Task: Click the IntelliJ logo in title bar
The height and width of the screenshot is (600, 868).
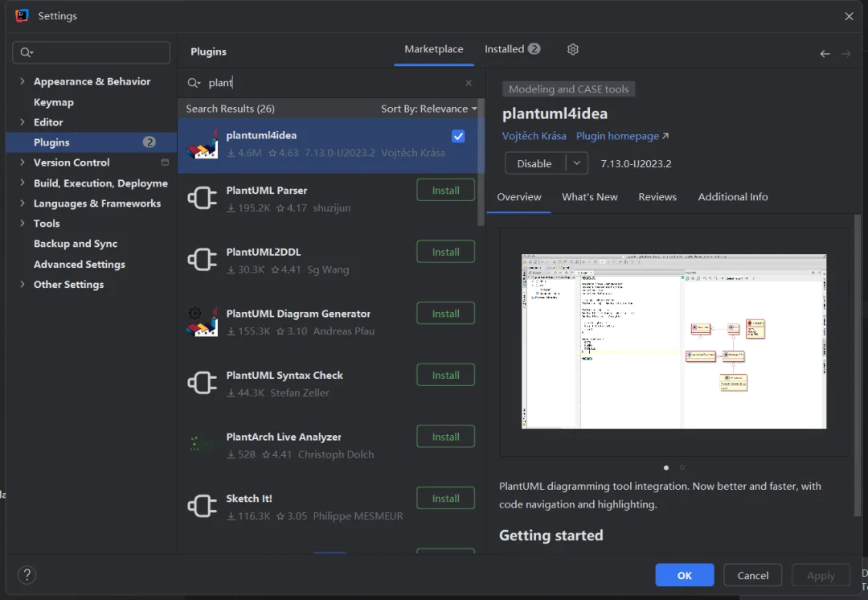Action: 23,15
